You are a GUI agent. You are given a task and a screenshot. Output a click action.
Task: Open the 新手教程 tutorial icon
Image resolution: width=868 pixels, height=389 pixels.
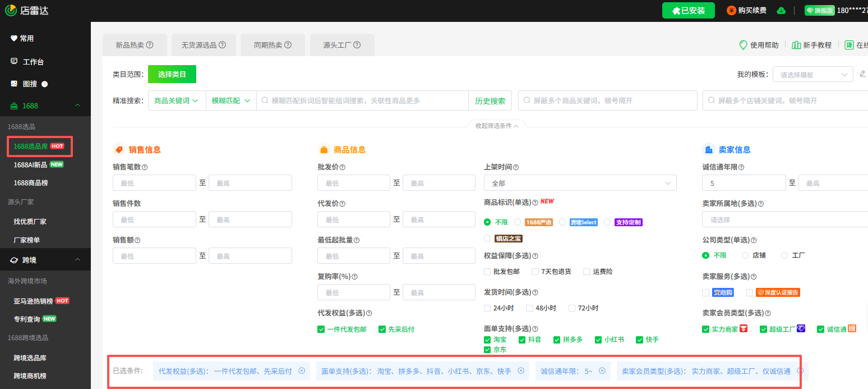[x=797, y=45]
